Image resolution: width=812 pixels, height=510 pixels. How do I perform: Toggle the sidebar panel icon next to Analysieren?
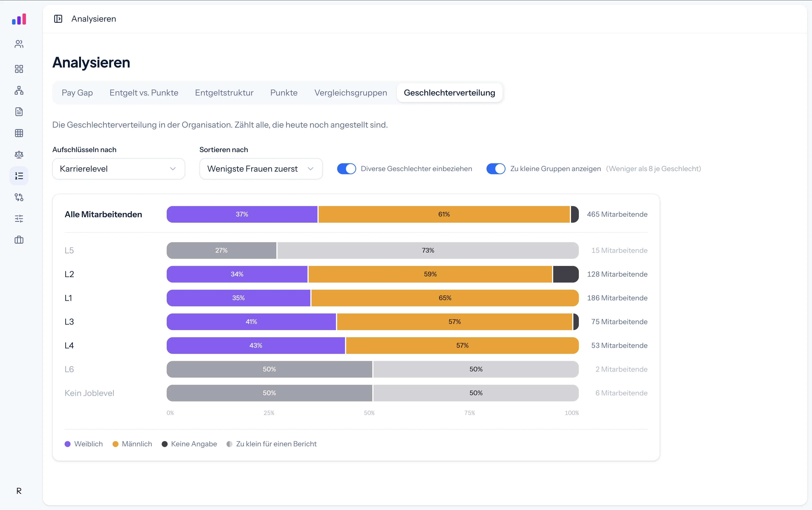[58, 19]
